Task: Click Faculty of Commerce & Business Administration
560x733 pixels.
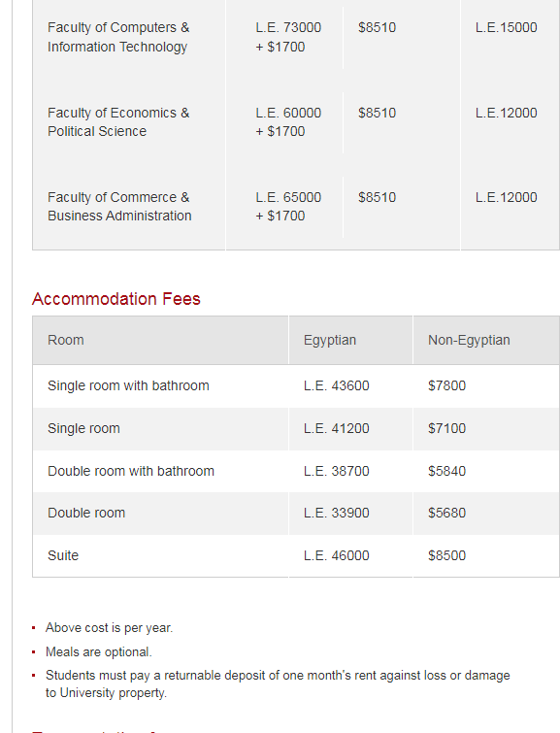Action: [x=119, y=206]
